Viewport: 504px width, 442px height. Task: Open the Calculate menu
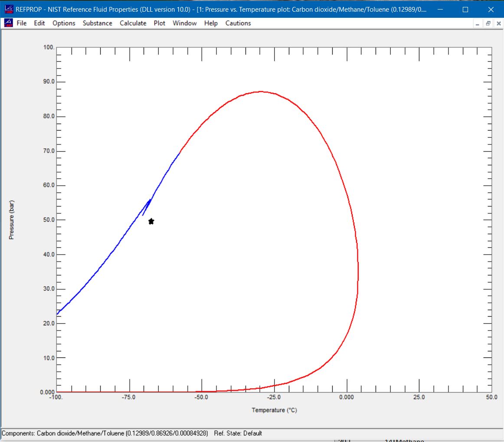133,23
